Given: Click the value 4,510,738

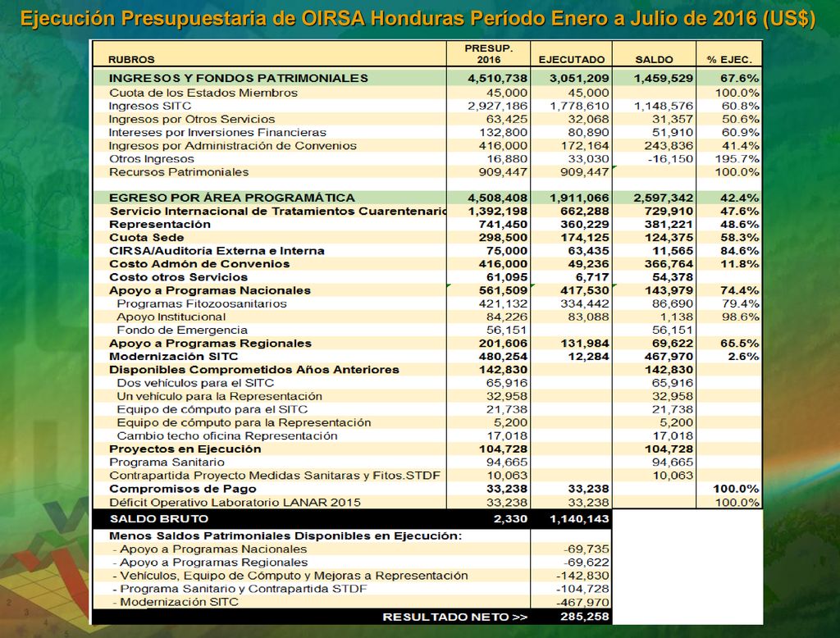Looking at the screenshot, I should 497,78.
